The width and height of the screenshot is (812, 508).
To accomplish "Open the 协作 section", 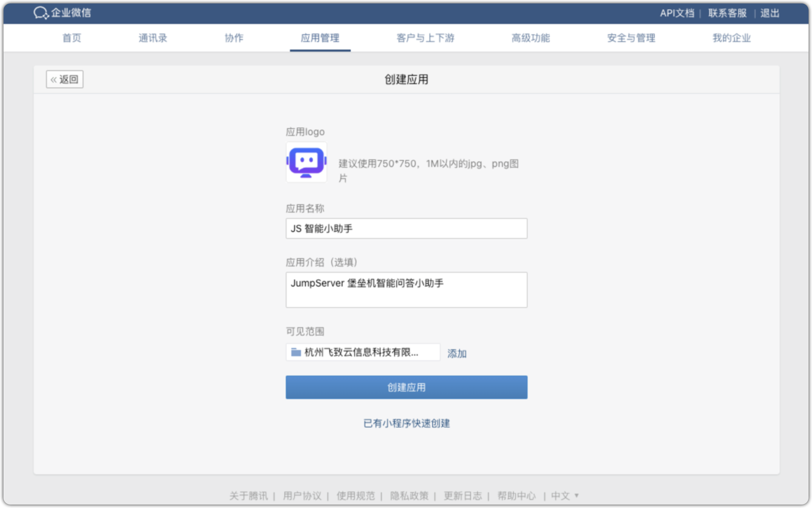I will [234, 38].
